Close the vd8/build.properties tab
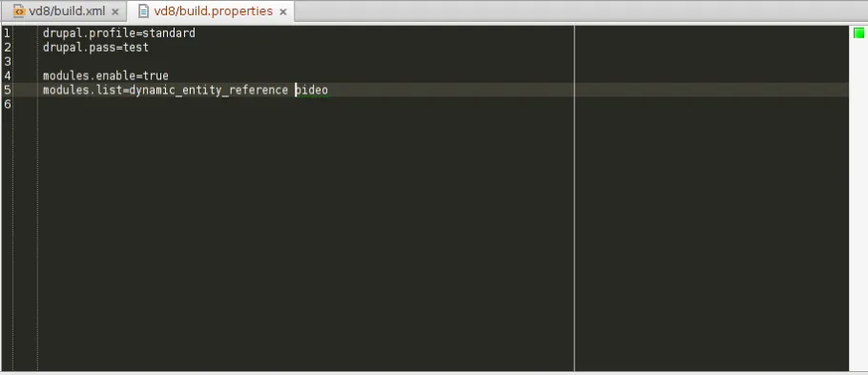Screen dimensions: 868x375 click(x=283, y=11)
